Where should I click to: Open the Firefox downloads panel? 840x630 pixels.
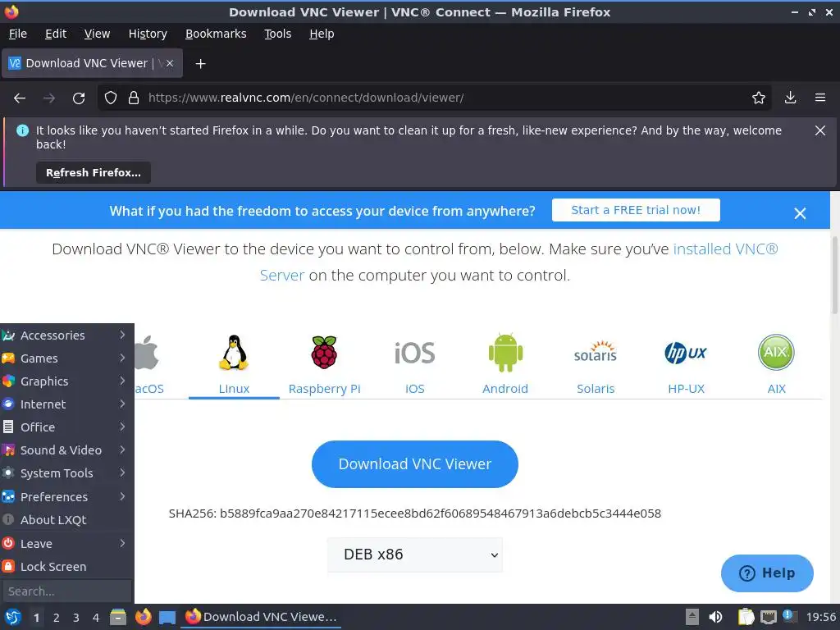pyautogui.click(x=790, y=98)
